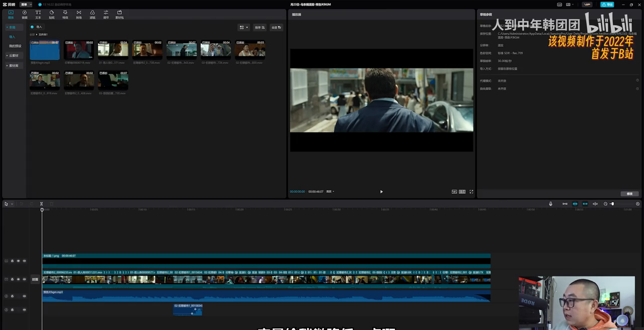Select the 02-犯罪都市1 clip on bottom audio track
Image resolution: width=644 pixels, height=330 pixels.
tap(188, 309)
